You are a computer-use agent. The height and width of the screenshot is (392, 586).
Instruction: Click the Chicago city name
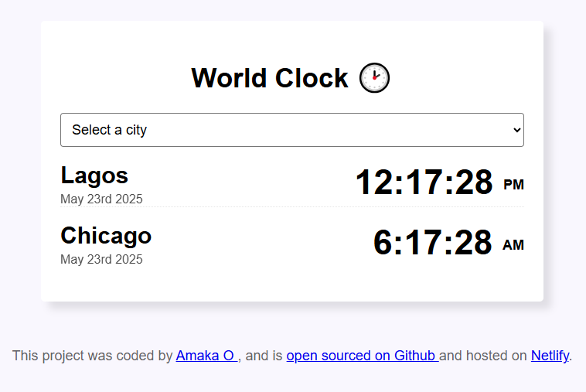coord(106,235)
